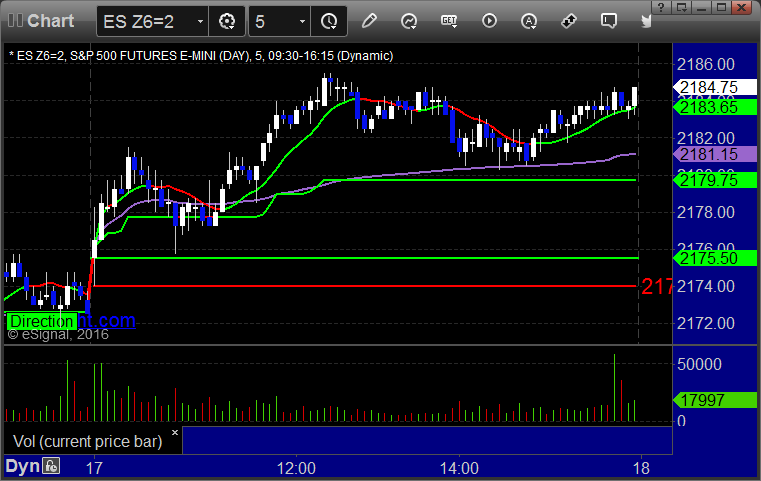
Task: Click the 14:00 time axis label
Action: pyautogui.click(x=459, y=468)
